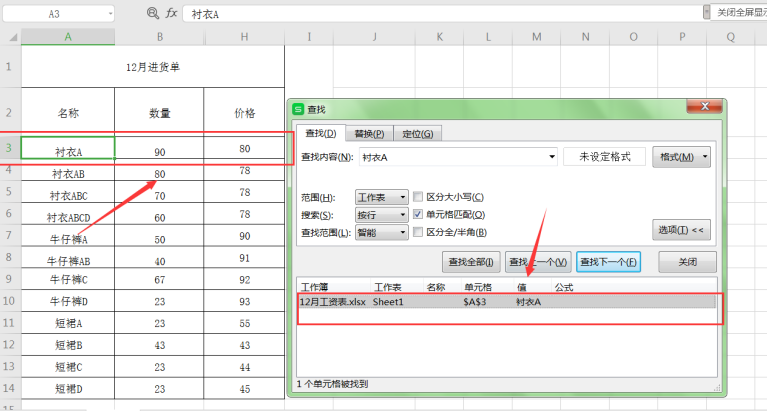Select quantity cell 67 in row 9
Image resolution: width=767 pixels, height=411 pixels.
[159, 279]
